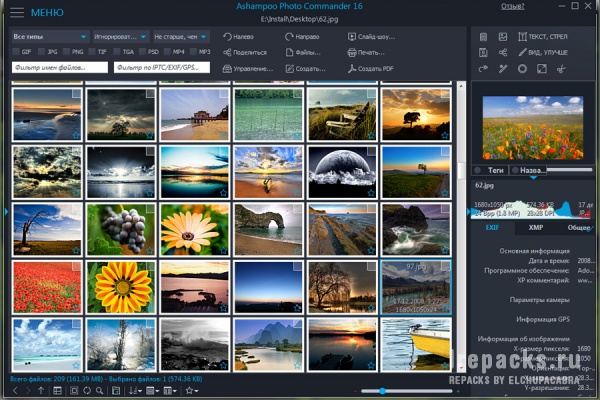Click the Фильтр имен файлов field
Viewport: 600px width, 400px height.
[60, 67]
